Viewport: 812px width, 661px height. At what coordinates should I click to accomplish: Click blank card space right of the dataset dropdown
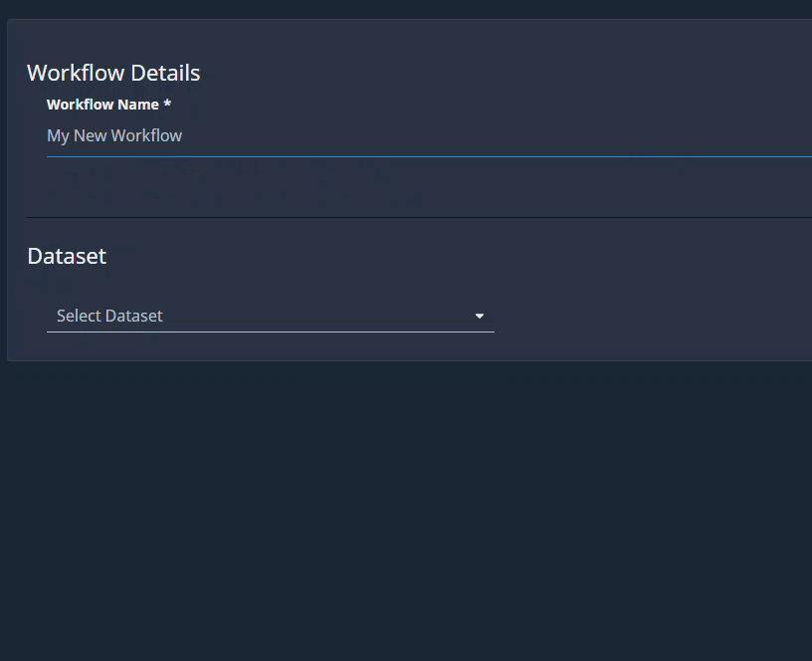(647, 316)
